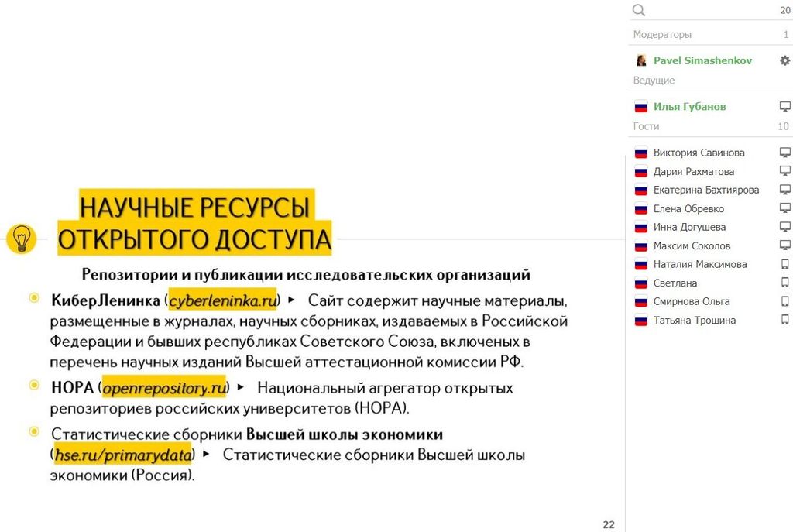Click the monitor icon beside Илья Губанов
Viewport: 793px width, 532px height.
(x=785, y=106)
